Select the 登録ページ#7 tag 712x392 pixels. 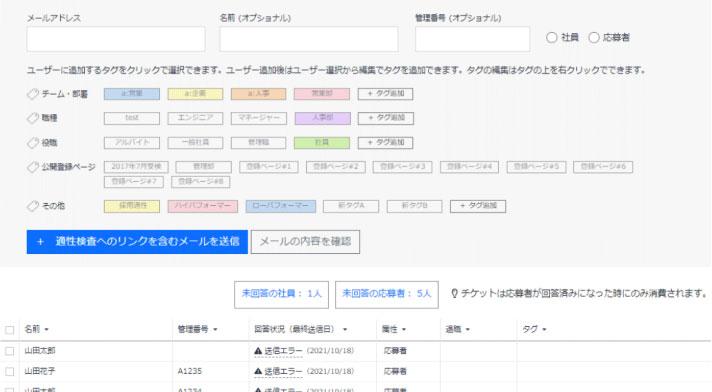(134, 182)
